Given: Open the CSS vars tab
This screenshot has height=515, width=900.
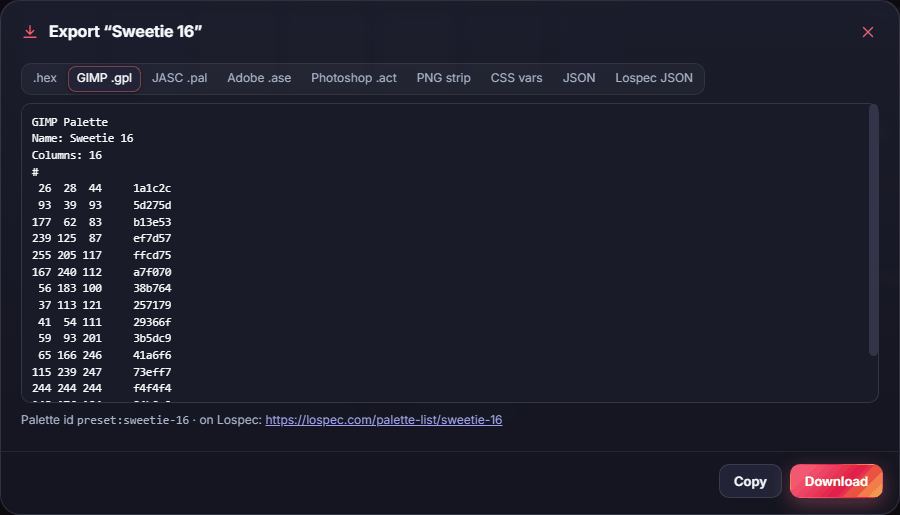Looking at the screenshot, I should pyautogui.click(x=516, y=78).
